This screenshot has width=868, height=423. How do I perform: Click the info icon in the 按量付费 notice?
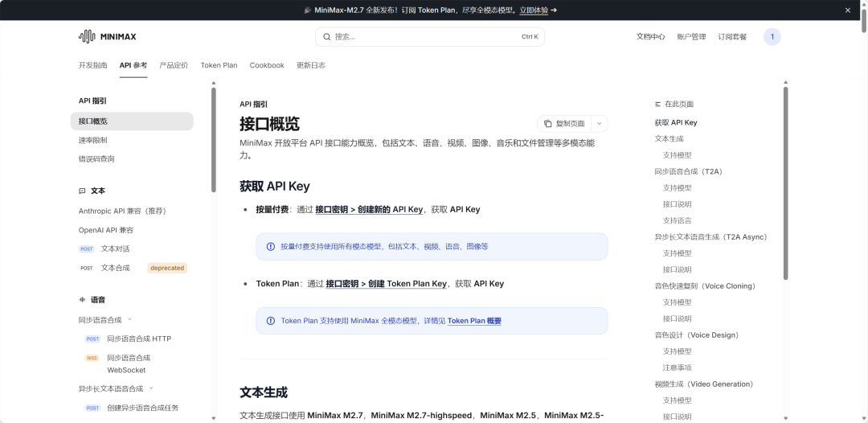point(270,247)
